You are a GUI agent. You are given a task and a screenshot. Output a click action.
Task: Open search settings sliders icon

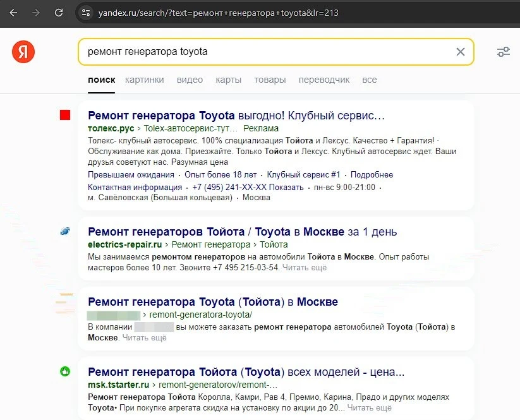(x=504, y=52)
